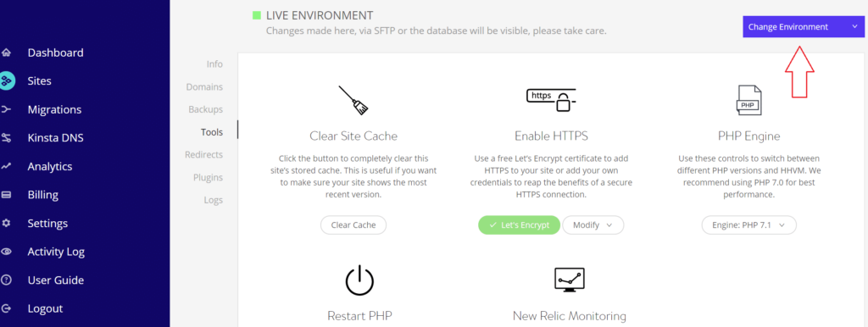Expand the Modify HTTPS dropdown
Viewport: 868px width, 327px height.
[593, 225]
